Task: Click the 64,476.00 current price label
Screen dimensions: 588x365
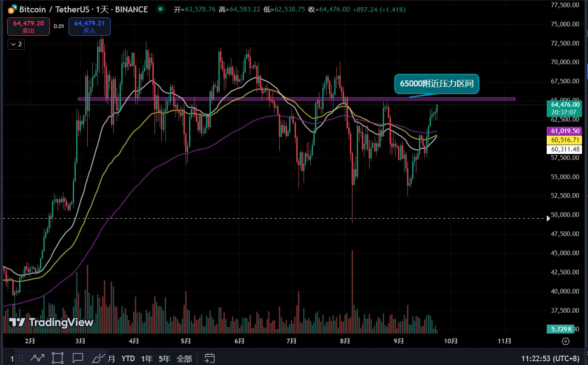Action: [x=565, y=104]
